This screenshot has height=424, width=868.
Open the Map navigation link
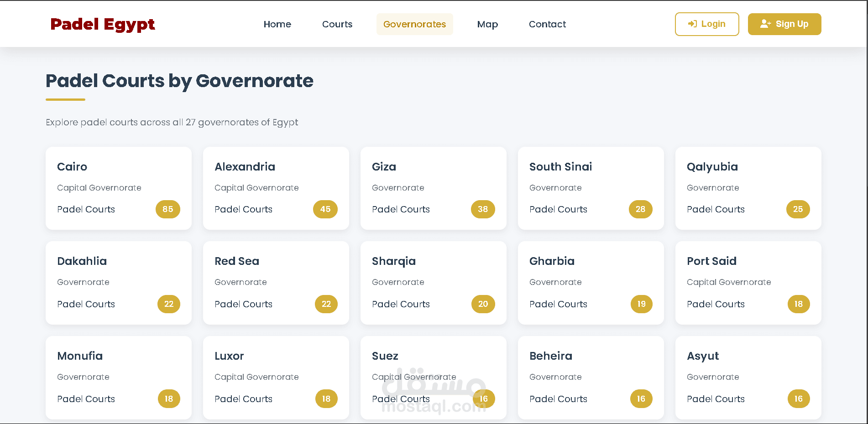coord(487,24)
